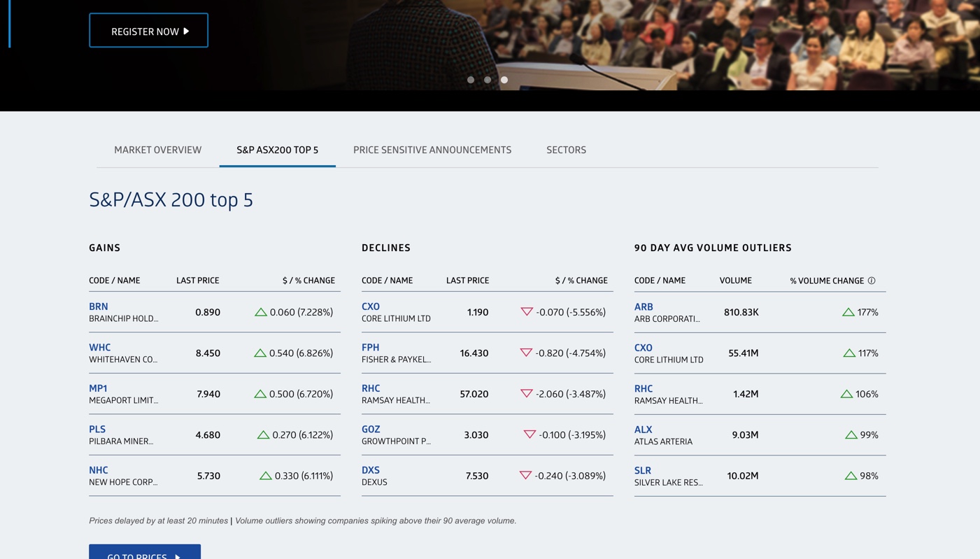
Task: Open NHC New Hope link
Action: [x=99, y=470]
